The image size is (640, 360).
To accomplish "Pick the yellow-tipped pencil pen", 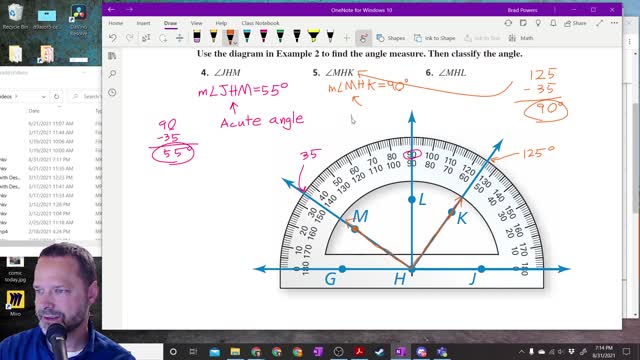I will click(213, 37).
